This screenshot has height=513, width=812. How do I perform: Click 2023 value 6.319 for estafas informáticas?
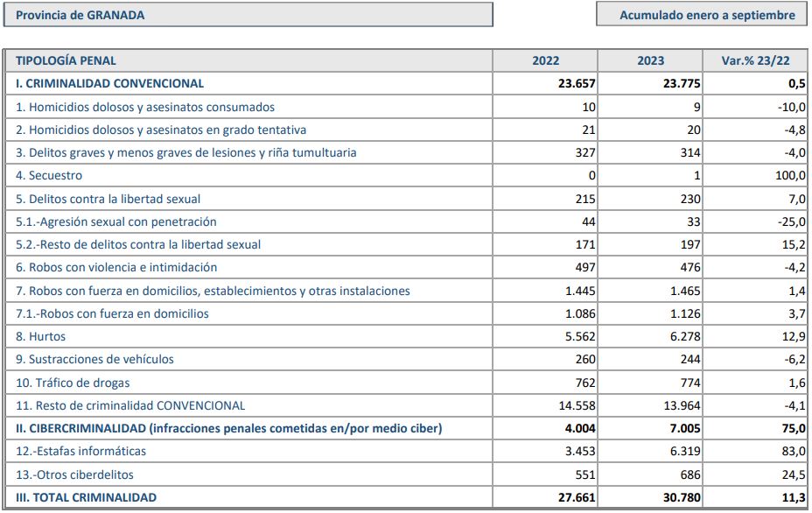685,452
